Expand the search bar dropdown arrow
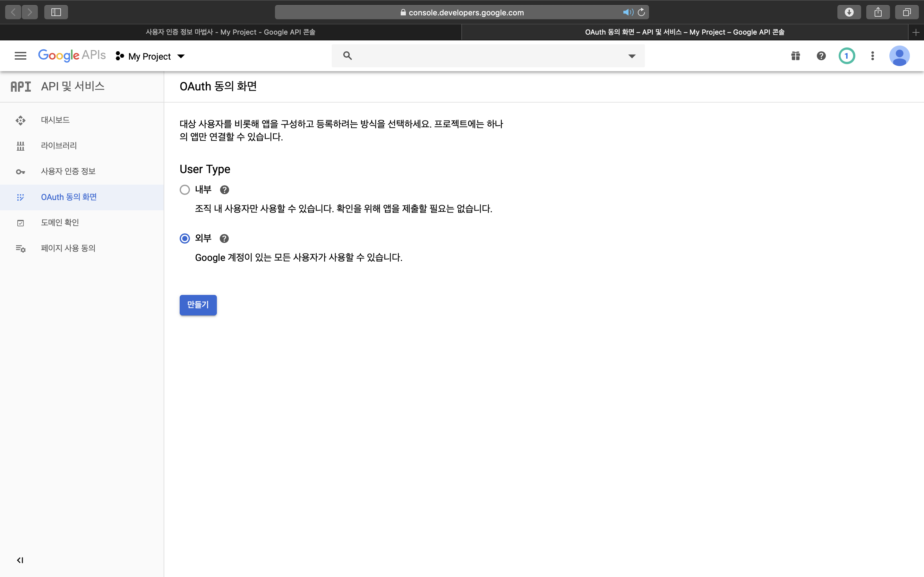 pos(632,56)
